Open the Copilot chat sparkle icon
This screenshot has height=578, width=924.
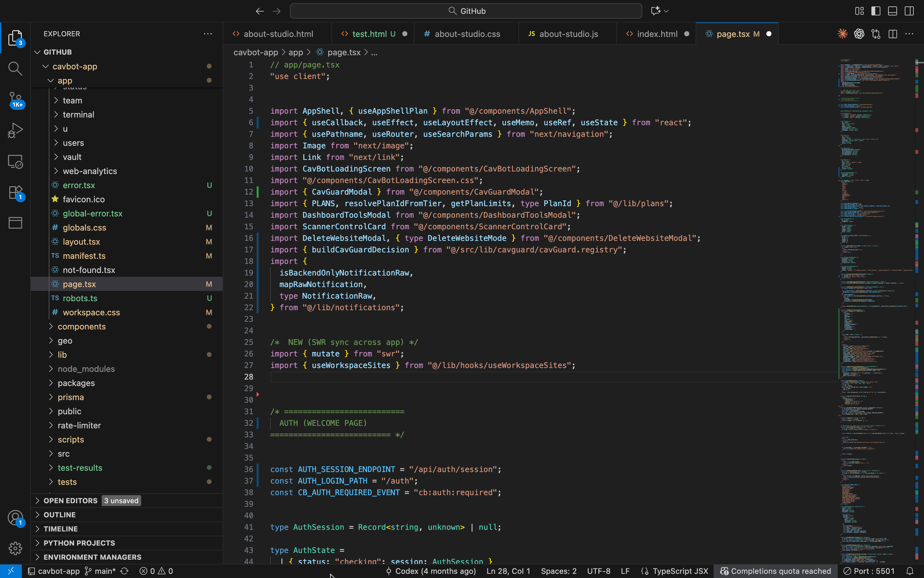(655, 11)
